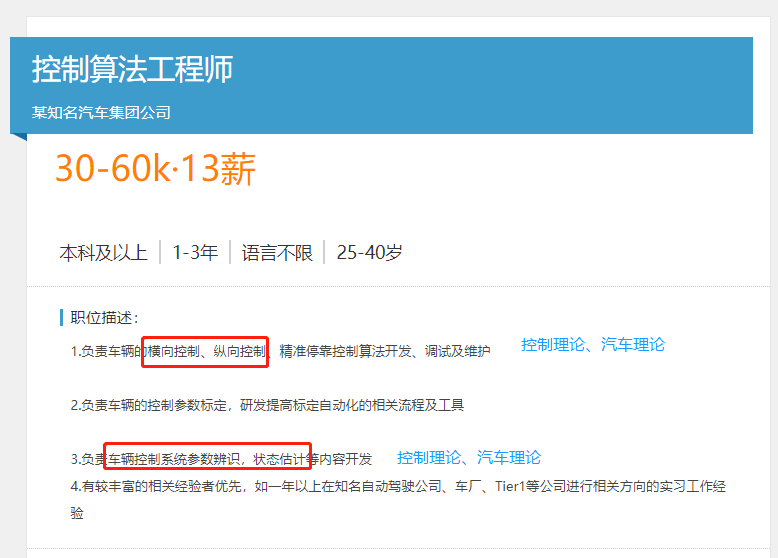Click the 控制理论、汽车理论 link beside line 3
Viewport: 778px width, 558px height.
[x=469, y=457]
